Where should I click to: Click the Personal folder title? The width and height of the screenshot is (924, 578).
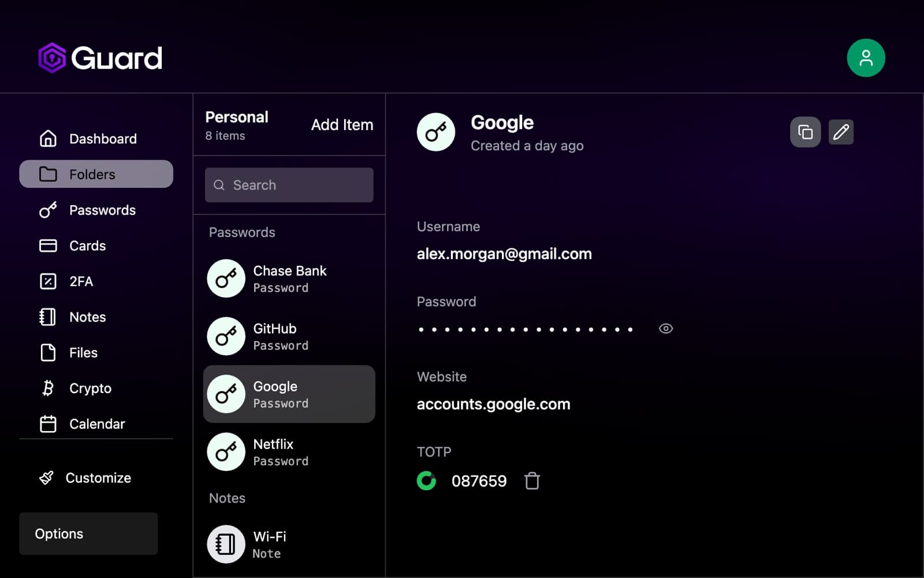(x=237, y=117)
